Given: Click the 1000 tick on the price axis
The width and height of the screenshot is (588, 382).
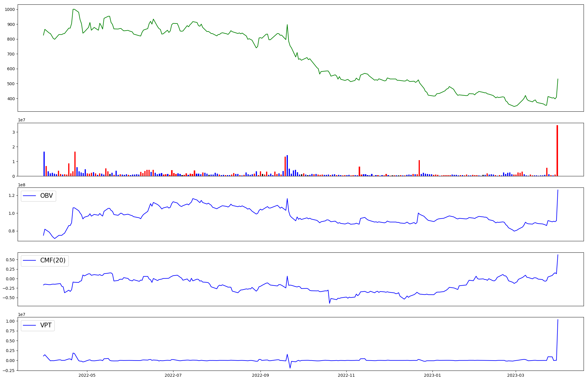Looking at the screenshot, I should point(10,9).
